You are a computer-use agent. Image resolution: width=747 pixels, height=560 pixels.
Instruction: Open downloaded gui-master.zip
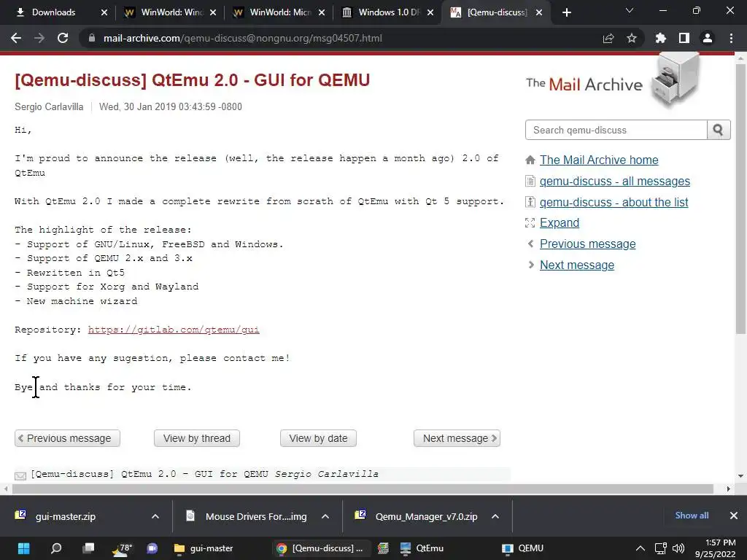[x=65, y=517]
